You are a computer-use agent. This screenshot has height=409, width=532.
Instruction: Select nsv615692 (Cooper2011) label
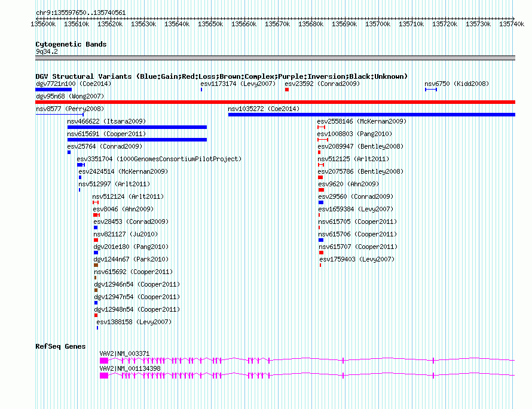point(133,272)
